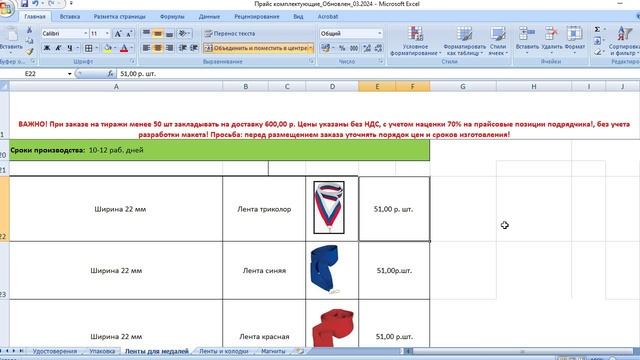The image size is (640, 360).
Task: Apply the yellow fill color bucket
Action: click(x=108, y=48)
